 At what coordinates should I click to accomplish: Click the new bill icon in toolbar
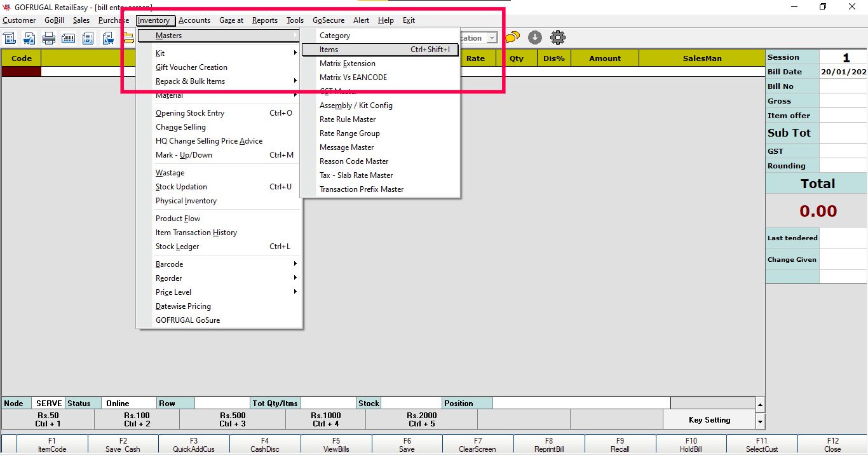point(9,38)
